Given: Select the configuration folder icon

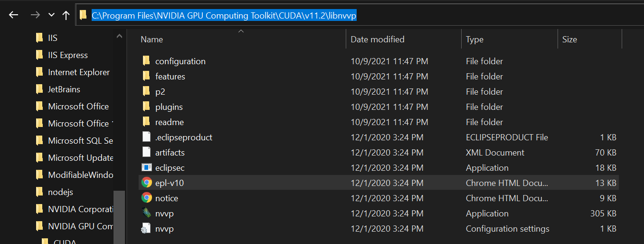Looking at the screenshot, I should tap(146, 61).
